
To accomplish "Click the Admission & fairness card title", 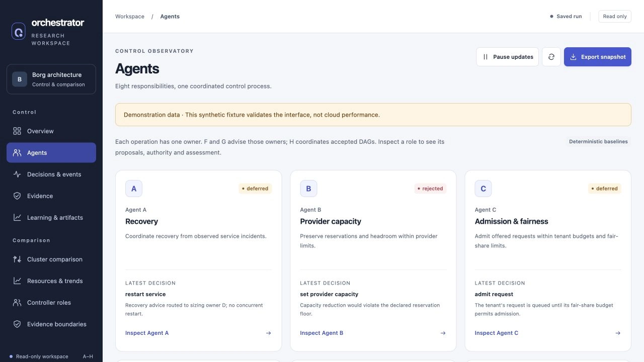I will click(511, 221).
